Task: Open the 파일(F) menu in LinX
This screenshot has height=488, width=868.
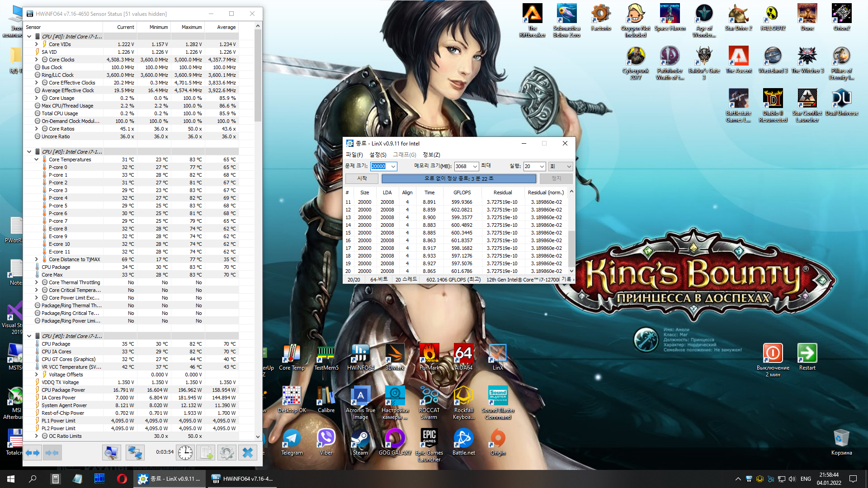Action: [354, 155]
